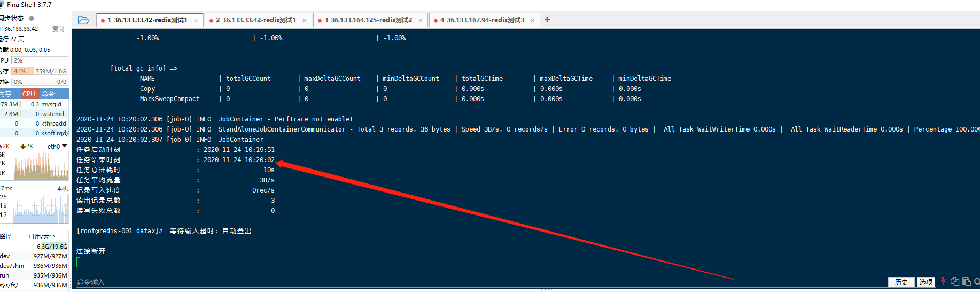Close tab 1 36.133.33.42-redis测试1

196,21
